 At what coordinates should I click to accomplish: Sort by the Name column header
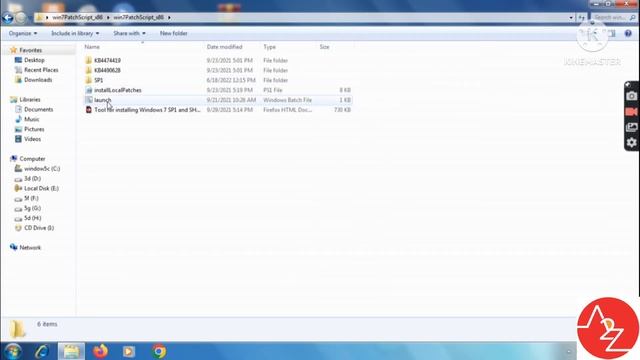click(92, 47)
